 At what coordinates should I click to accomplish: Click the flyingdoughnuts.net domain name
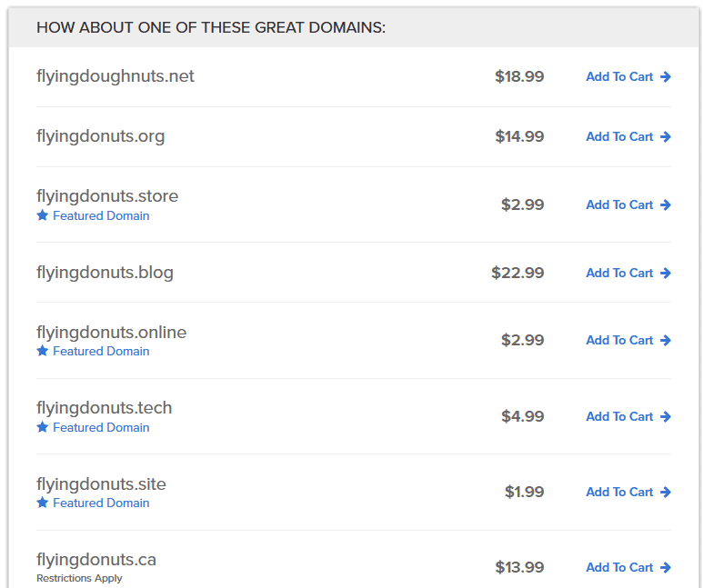[x=115, y=76]
